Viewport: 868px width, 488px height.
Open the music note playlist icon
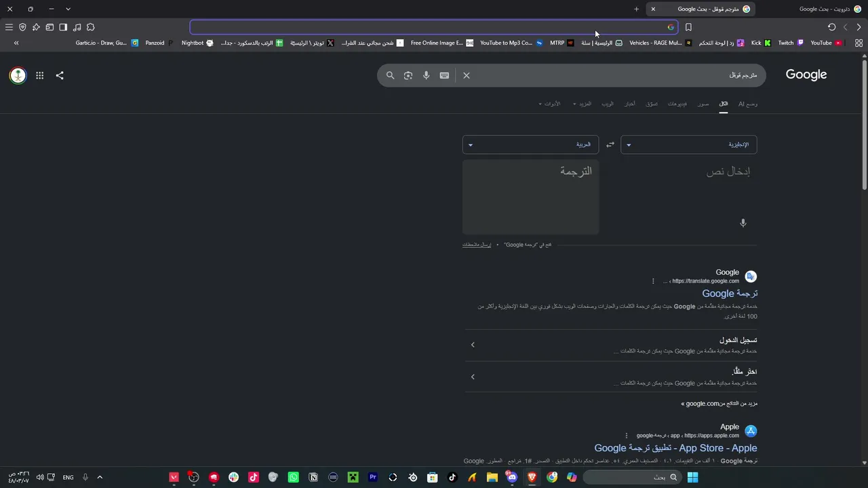tap(77, 27)
